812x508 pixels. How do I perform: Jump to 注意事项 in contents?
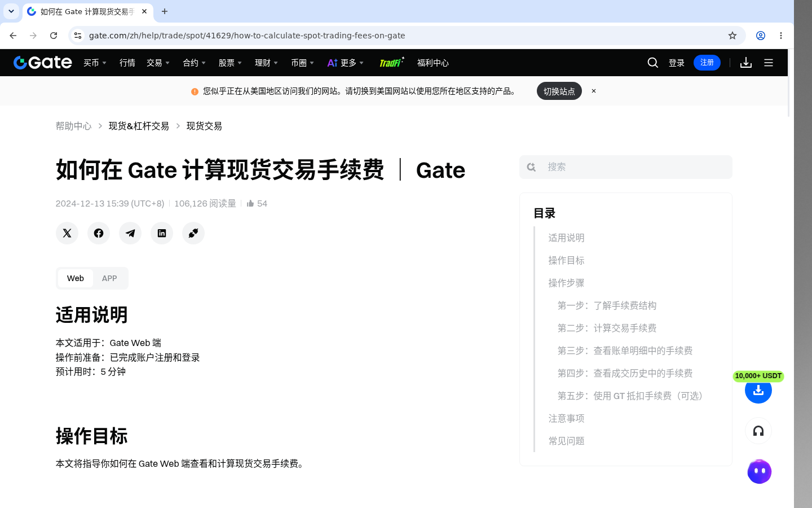point(566,418)
